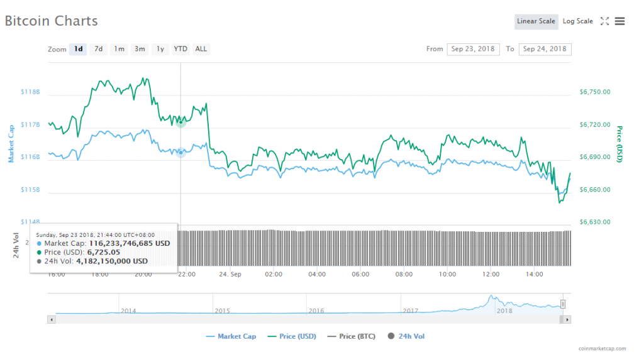The image size is (644, 362).
Task: Choose the YTD zoom option
Action: [180, 49]
